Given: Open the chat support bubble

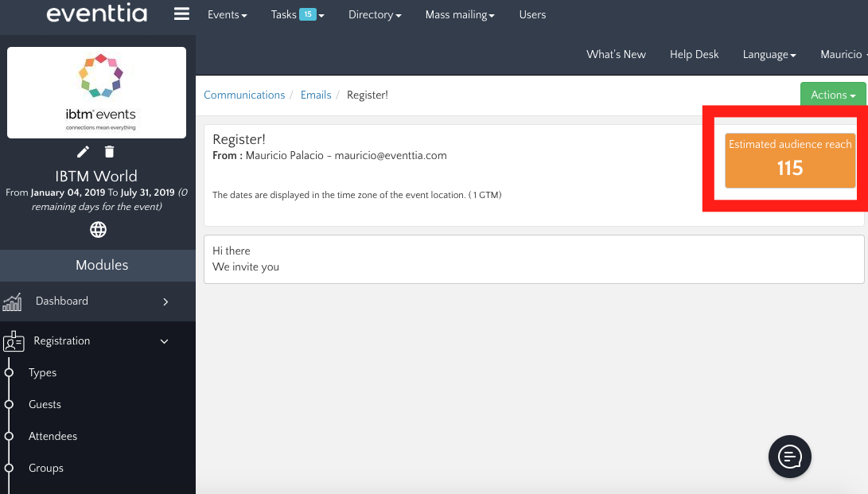Looking at the screenshot, I should click(789, 457).
